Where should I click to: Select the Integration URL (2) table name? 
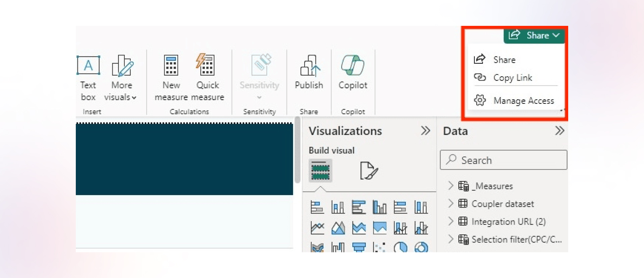click(x=508, y=222)
